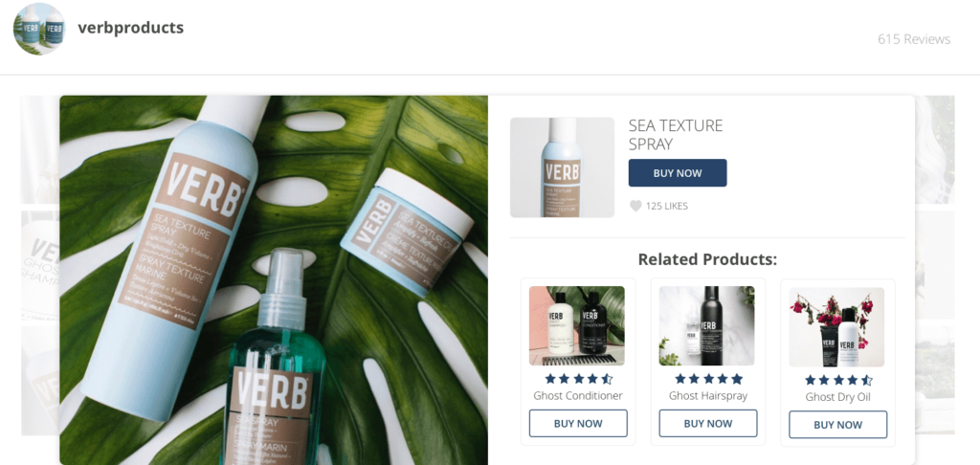Viewport: 980px width, 465px height.
Task: Click the large Verb products photo
Action: 274,280
